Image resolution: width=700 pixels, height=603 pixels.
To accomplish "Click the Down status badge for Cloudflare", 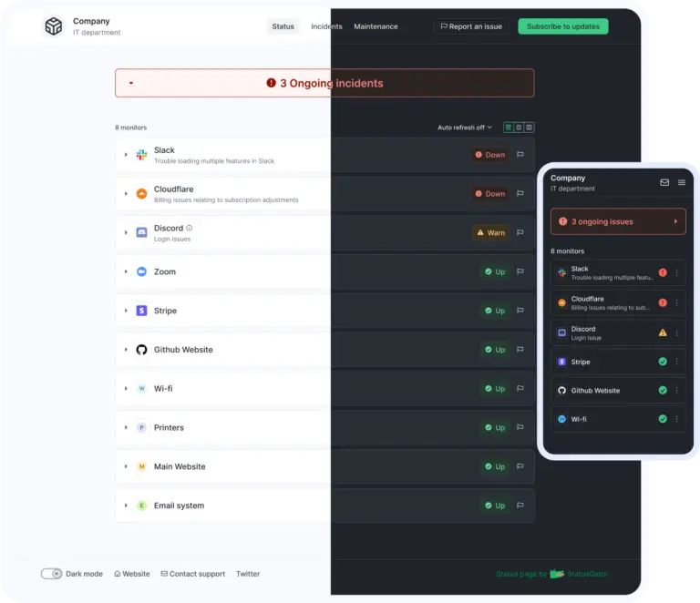I will tap(490, 194).
